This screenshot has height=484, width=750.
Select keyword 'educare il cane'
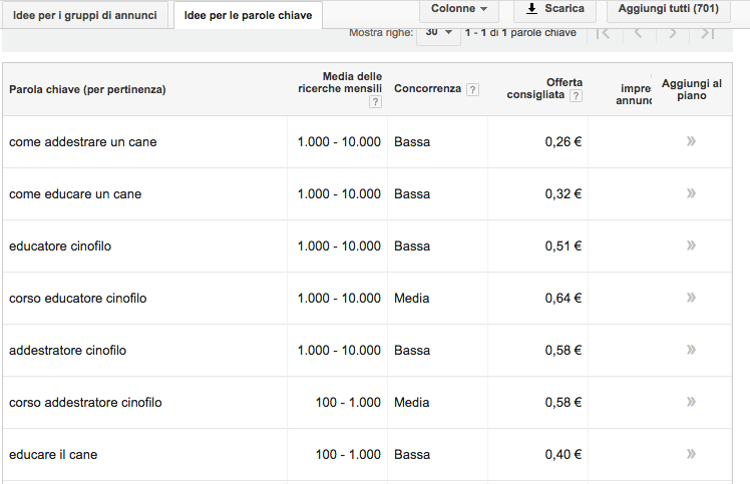point(53,455)
